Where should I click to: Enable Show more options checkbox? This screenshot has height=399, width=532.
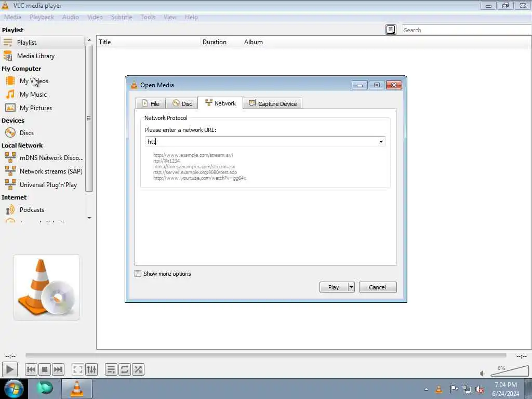click(x=138, y=273)
